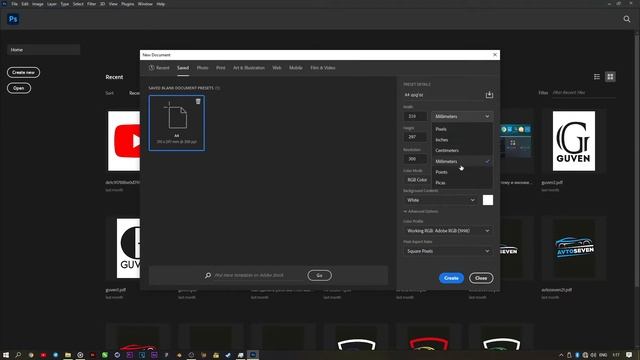Click the Adobe Stock search magnifier icon
Screen dimensions: 640x360
208,276
